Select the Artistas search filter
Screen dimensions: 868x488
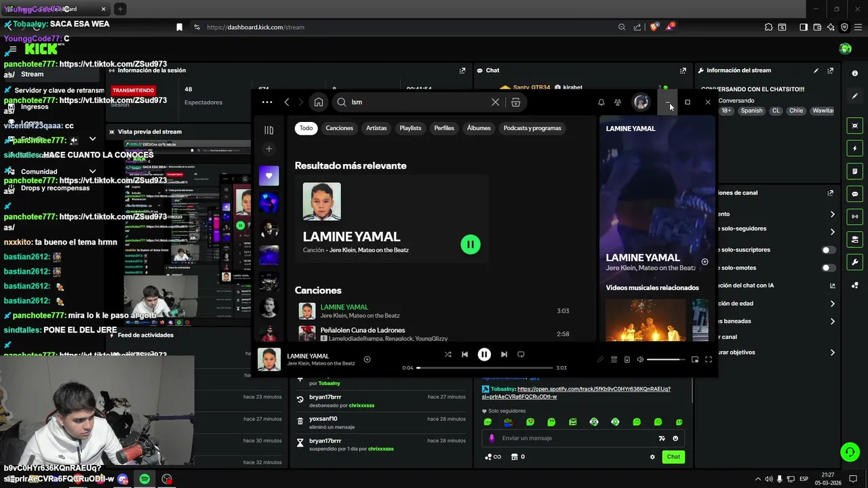coord(376,128)
